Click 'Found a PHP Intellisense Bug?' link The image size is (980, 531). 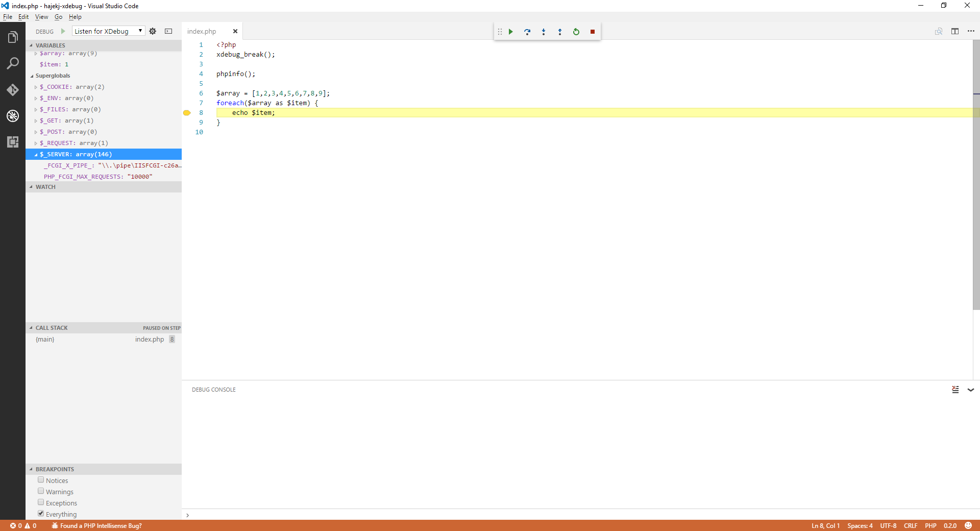[x=101, y=525]
